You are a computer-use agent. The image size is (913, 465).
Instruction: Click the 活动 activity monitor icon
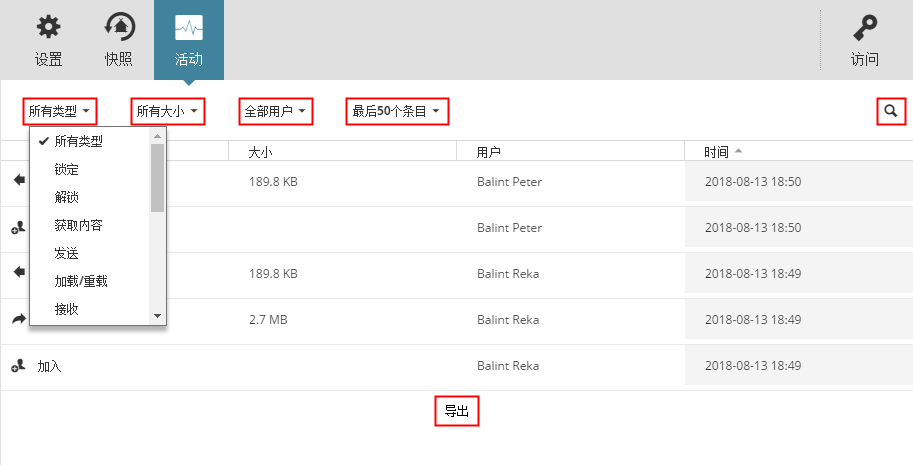pyautogui.click(x=188, y=27)
